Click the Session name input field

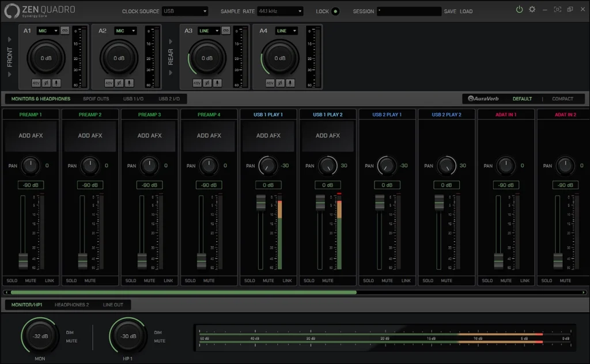(409, 11)
